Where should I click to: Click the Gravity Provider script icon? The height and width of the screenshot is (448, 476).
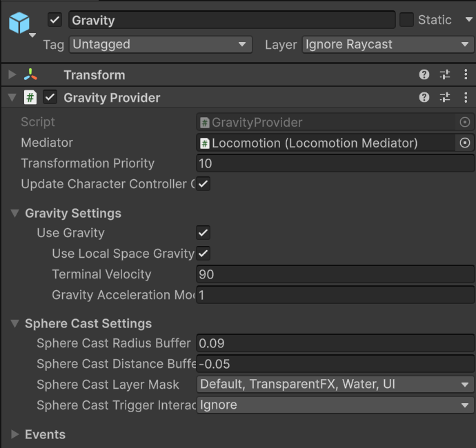click(x=30, y=97)
